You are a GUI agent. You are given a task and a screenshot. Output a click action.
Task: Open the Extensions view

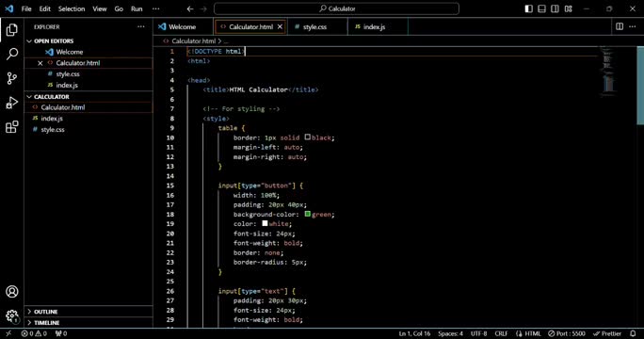click(x=12, y=126)
